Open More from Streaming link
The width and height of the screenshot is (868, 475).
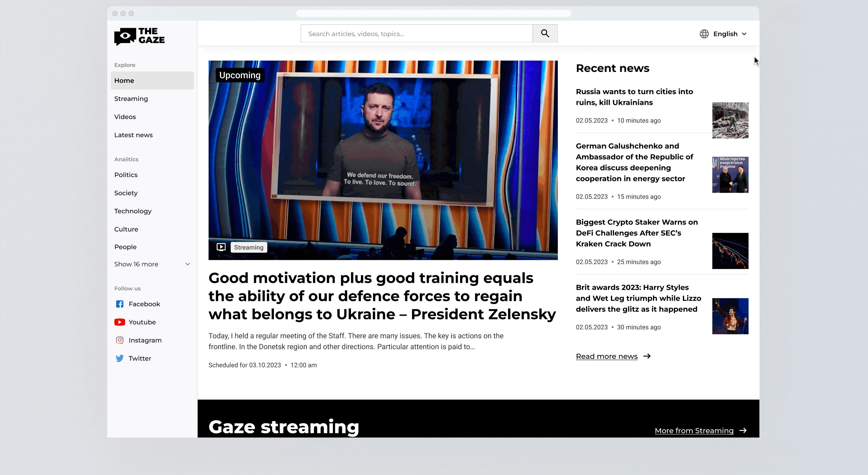(x=694, y=431)
